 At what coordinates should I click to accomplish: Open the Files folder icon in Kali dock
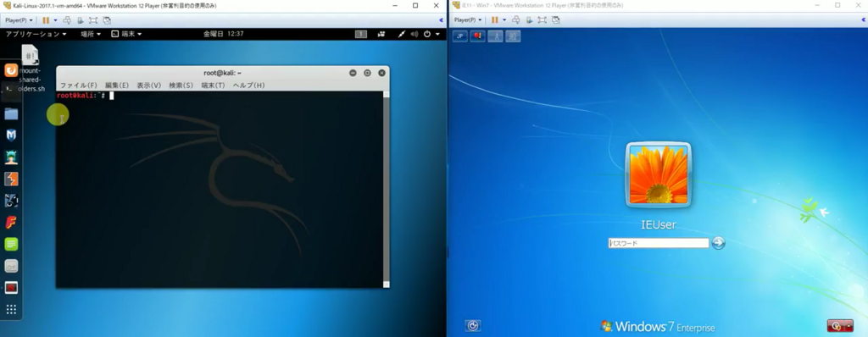pos(11,113)
